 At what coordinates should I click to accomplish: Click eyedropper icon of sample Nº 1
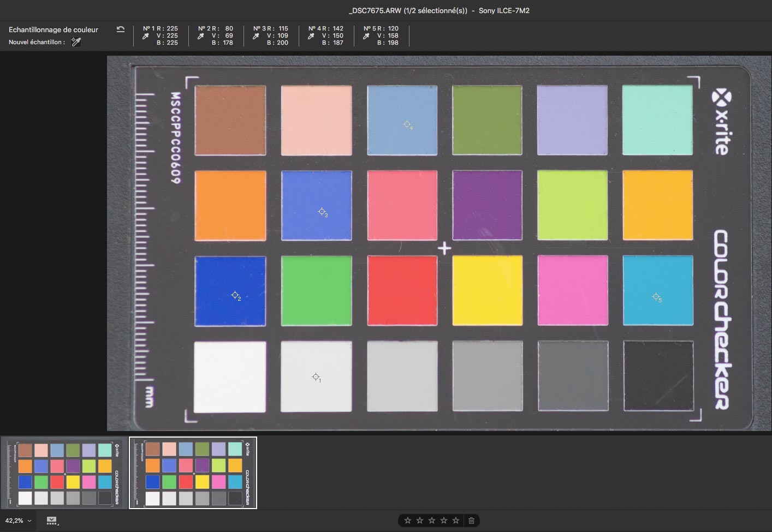coord(146,36)
